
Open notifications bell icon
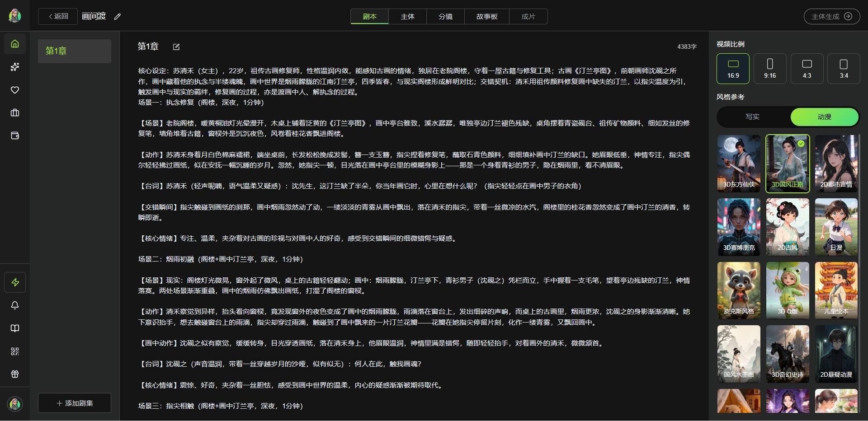[x=15, y=305]
